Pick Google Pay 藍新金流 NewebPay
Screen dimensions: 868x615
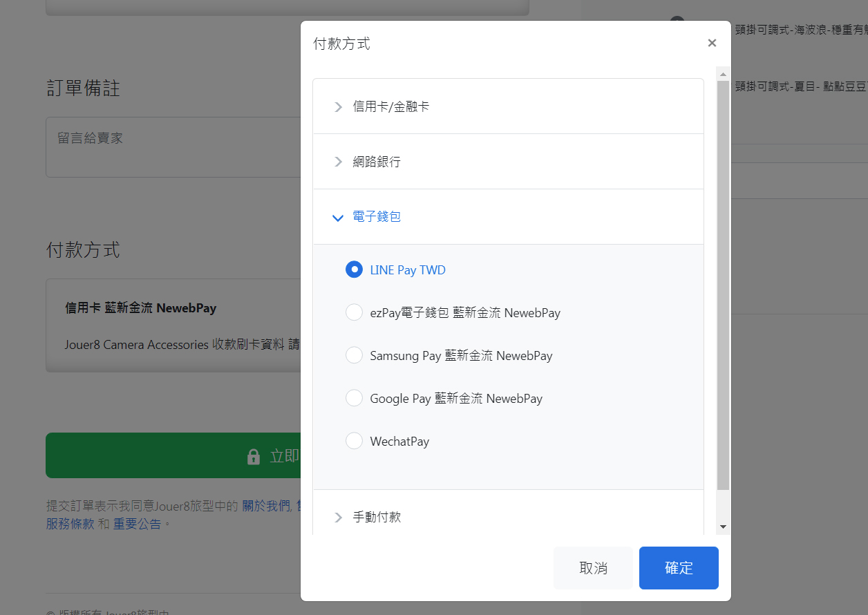(354, 398)
